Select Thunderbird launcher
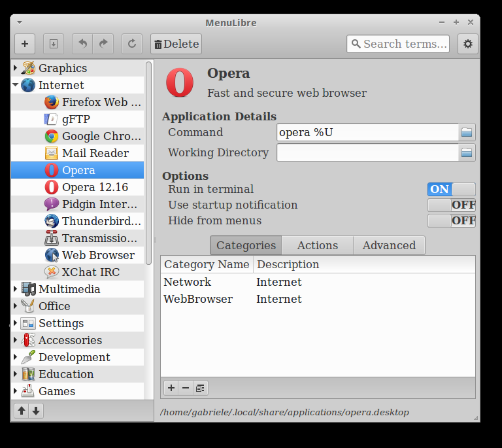The height and width of the screenshot is (448, 502). (78, 221)
